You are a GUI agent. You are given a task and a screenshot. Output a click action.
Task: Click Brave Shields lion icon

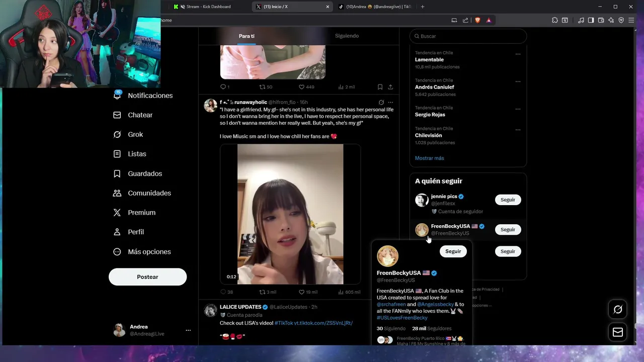pyautogui.click(x=477, y=20)
